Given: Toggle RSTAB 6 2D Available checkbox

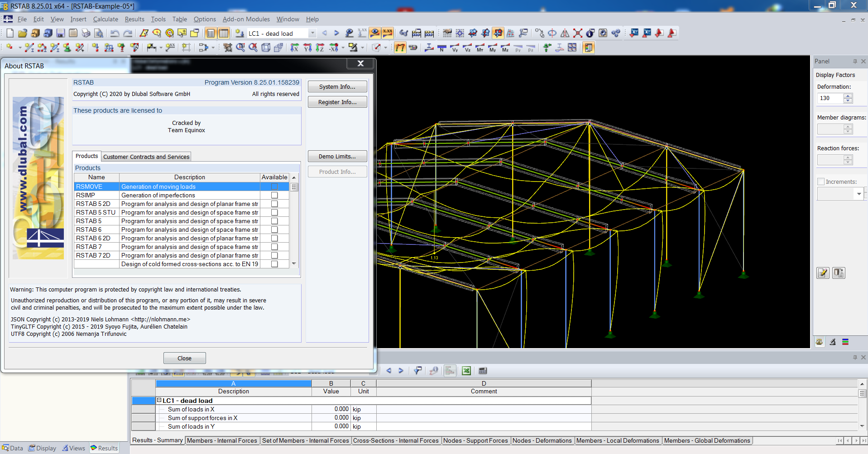Looking at the screenshot, I should (274, 238).
